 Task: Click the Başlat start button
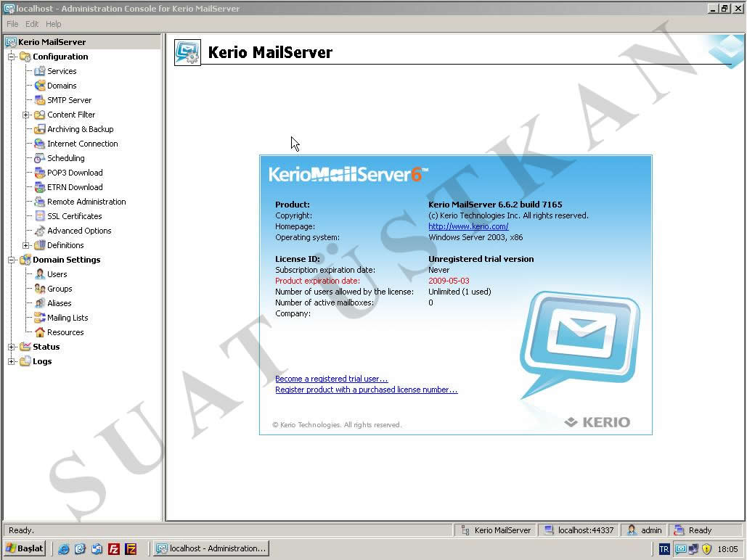(25, 548)
